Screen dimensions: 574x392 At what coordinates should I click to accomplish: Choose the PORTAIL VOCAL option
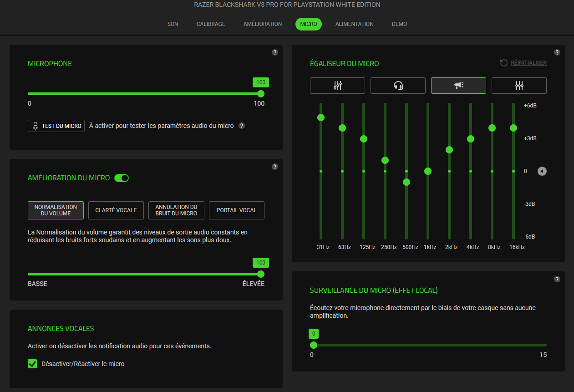click(237, 210)
